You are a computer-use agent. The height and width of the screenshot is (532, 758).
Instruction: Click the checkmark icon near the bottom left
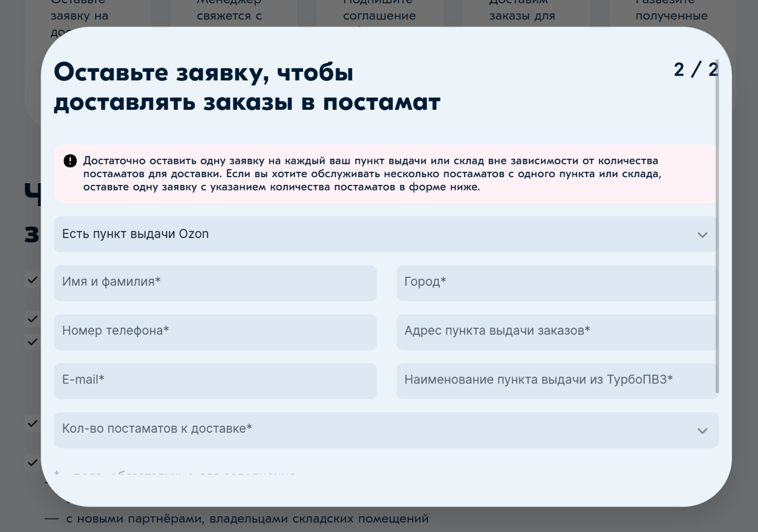pyautogui.click(x=32, y=423)
